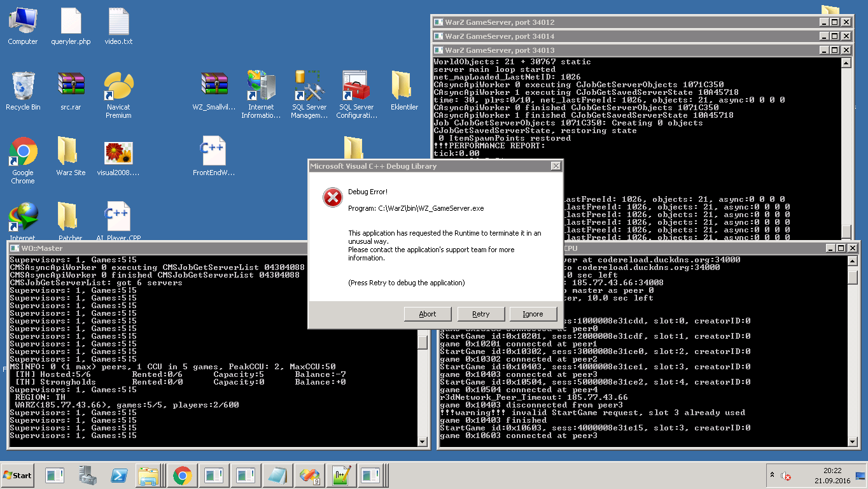The image size is (868, 489).
Task: Open the SQL Server Configuration shortcut
Action: (356, 96)
